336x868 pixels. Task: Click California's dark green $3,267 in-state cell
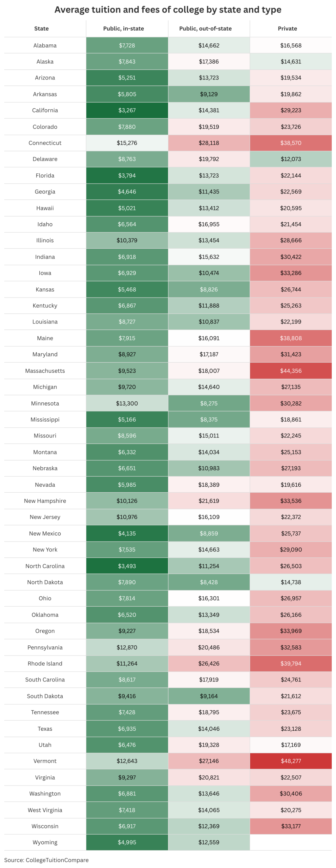pyautogui.click(x=127, y=110)
